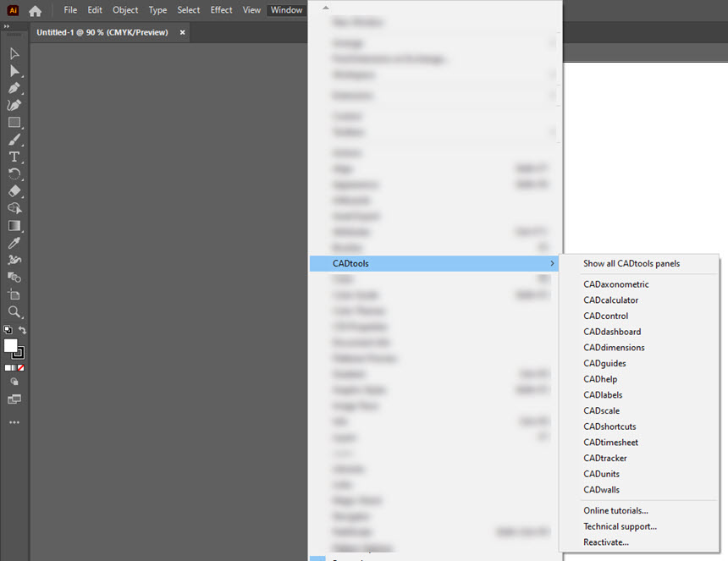Select the Eraser tool
The image size is (728, 561).
[14, 191]
